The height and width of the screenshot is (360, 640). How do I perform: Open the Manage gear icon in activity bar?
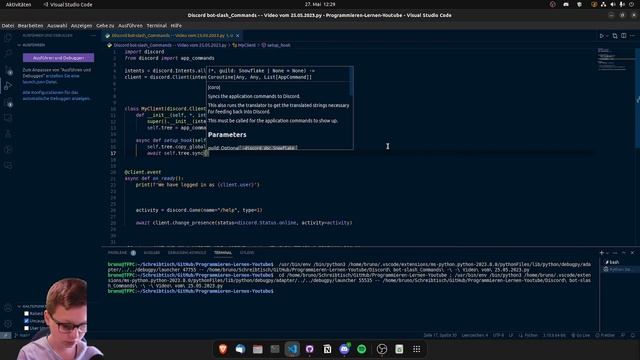tap(8, 324)
